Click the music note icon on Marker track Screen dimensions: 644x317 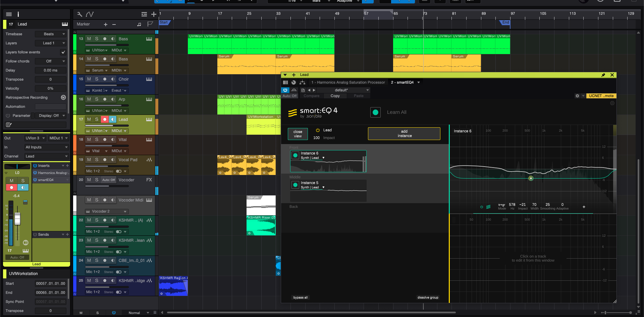pos(139,24)
